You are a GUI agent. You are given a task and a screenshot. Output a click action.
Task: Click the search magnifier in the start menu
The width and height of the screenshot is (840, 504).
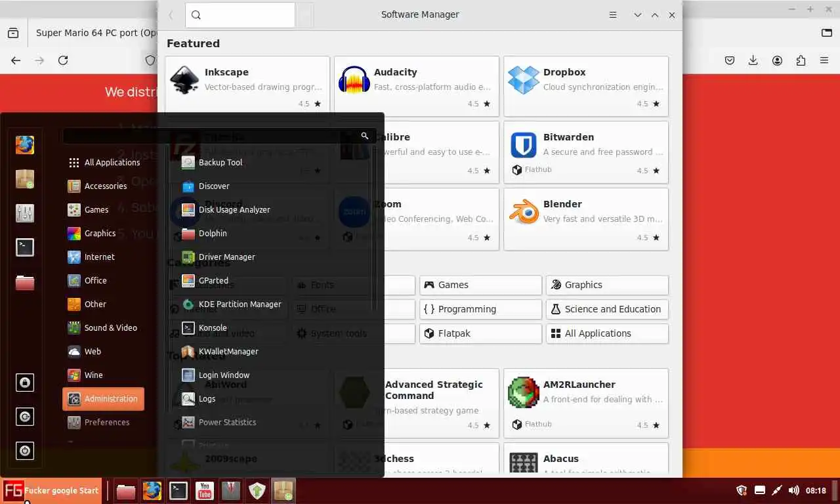click(x=365, y=136)
